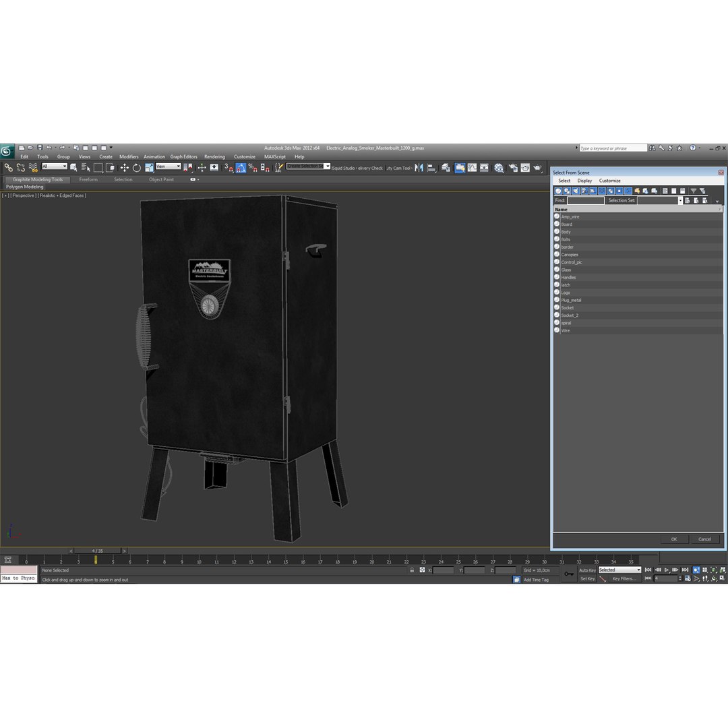The height and width of the screenshot is (728, 728).
Task: Switch to the Freeform ribbon tab
Action: pyautogui.click(x=88, y=179)
